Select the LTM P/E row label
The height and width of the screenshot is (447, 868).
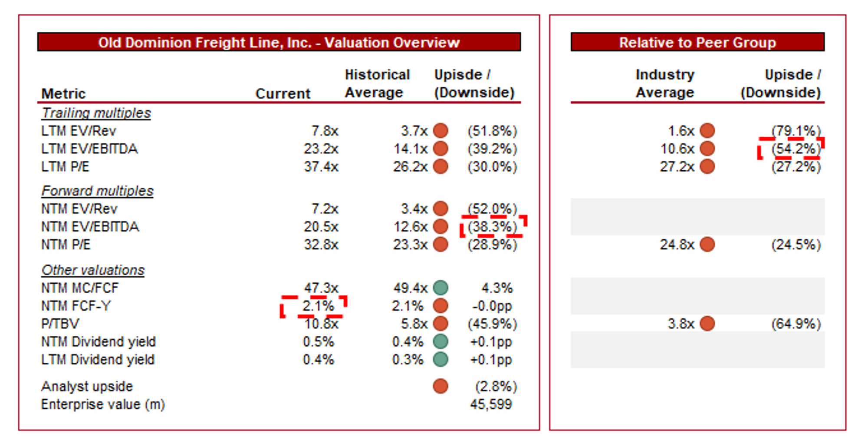coord(65,166)
